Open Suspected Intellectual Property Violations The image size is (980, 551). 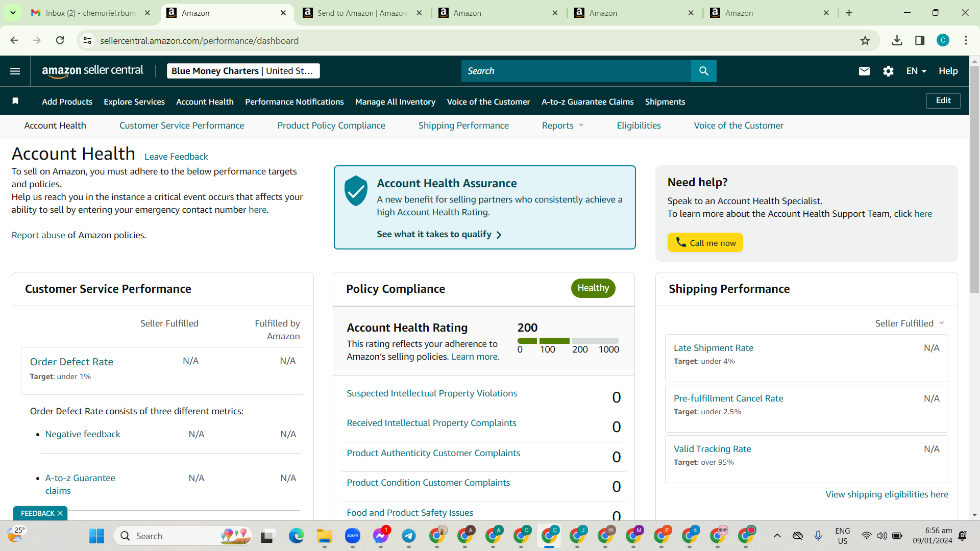tap(432, 393)
